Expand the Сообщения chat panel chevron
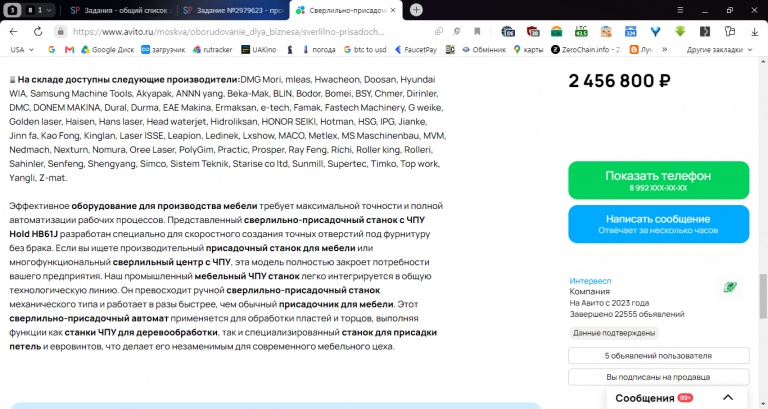768x409 pixels. 728,397
